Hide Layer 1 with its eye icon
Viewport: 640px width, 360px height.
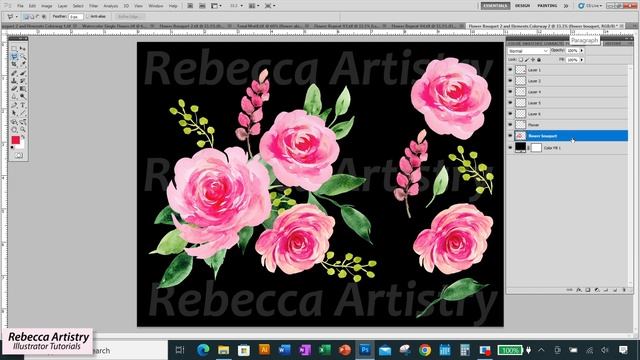pos(510,70)
